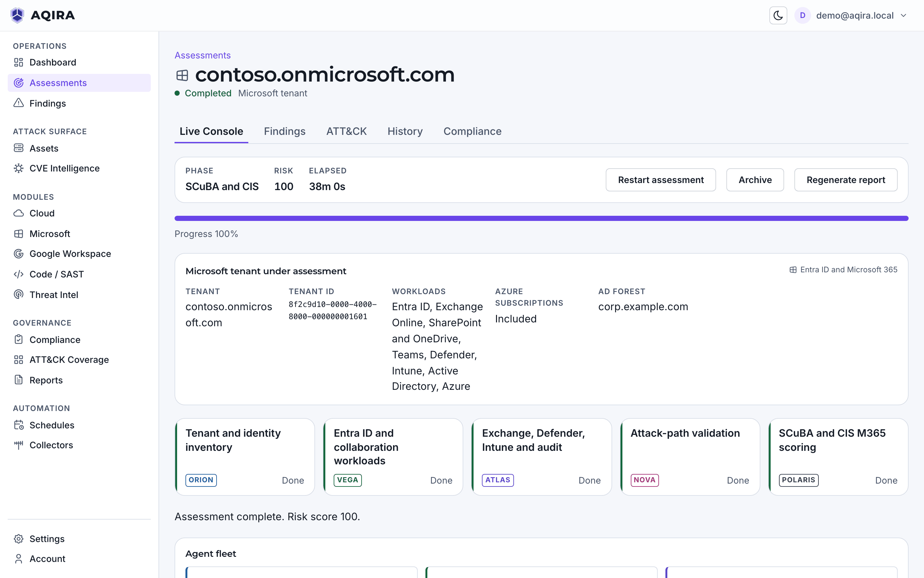Click the Threat Intel sidebar icon
Image resolution: width=924 pixels, height=578 pixels.
[18, 294]
